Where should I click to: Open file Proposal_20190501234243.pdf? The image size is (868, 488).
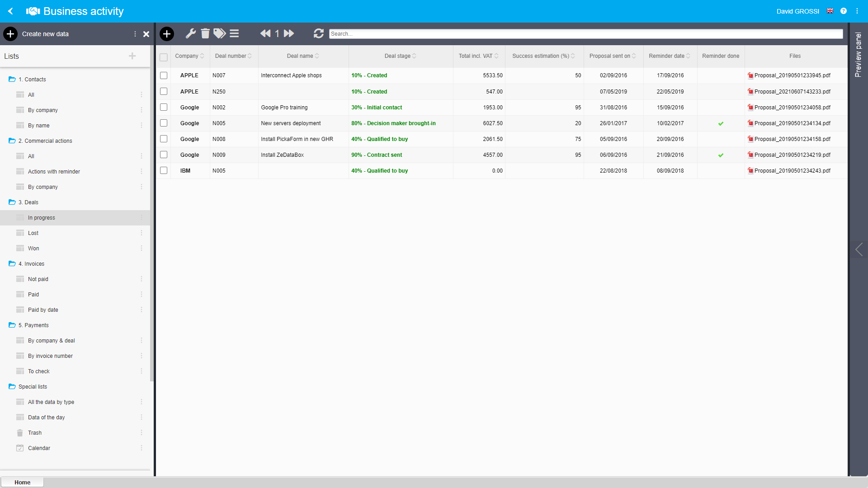click(792, 171)
